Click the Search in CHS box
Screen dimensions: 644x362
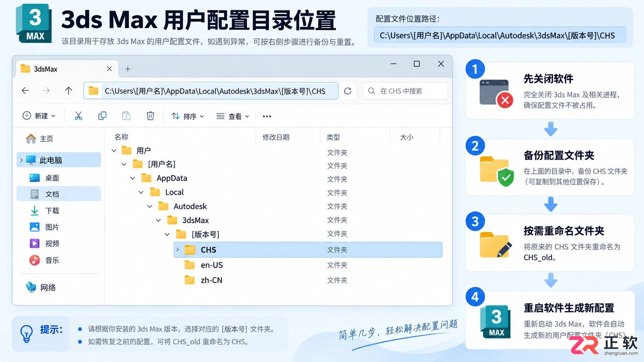click(405, 91)
